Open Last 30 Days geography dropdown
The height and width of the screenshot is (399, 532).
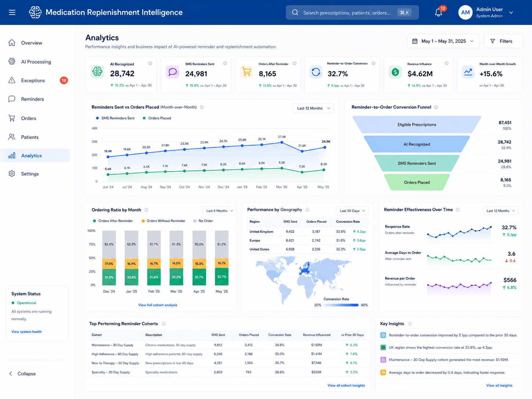point(352,211)
